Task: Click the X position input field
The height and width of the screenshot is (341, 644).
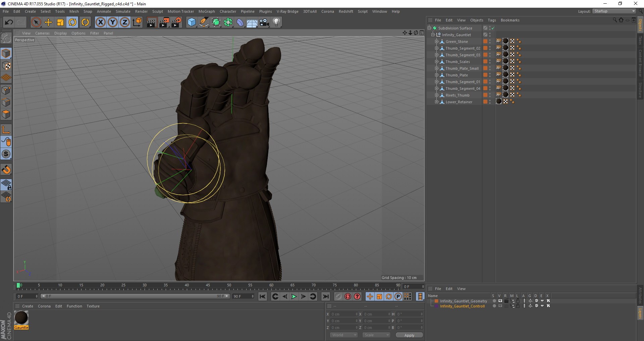Action: [343, 314]
